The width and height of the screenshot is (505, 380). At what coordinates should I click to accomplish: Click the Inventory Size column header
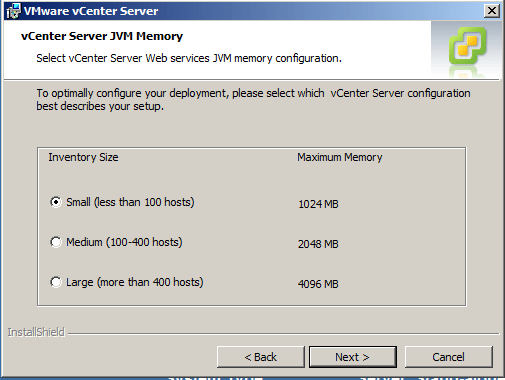(83, 157)
